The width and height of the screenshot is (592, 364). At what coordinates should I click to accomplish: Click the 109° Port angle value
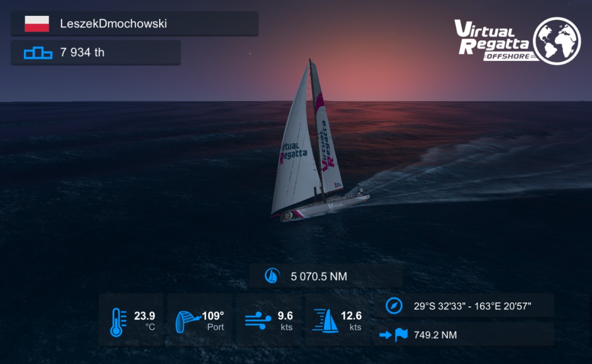213,321
